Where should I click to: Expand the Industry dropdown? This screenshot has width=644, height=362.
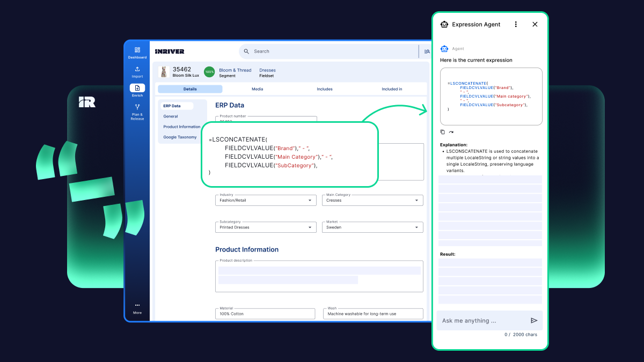tap(310, 201)
